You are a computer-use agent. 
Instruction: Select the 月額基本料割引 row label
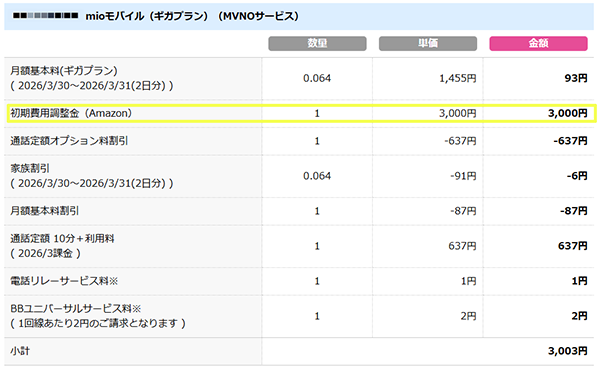pos(44,211)
